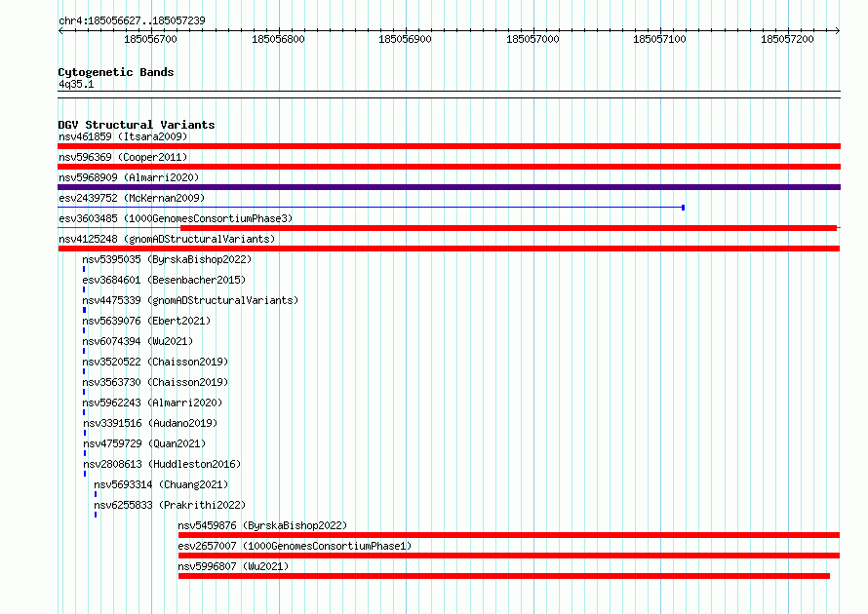Click the 185056700 ruler position
868x614 pixels.
click(x=150, y=39)
